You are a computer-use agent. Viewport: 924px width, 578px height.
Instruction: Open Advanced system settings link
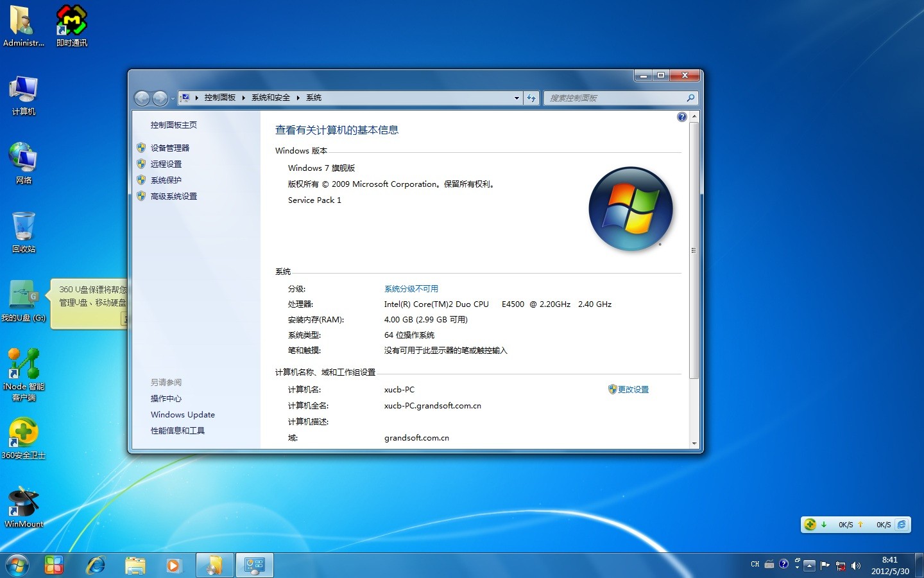tap(173, 196)
